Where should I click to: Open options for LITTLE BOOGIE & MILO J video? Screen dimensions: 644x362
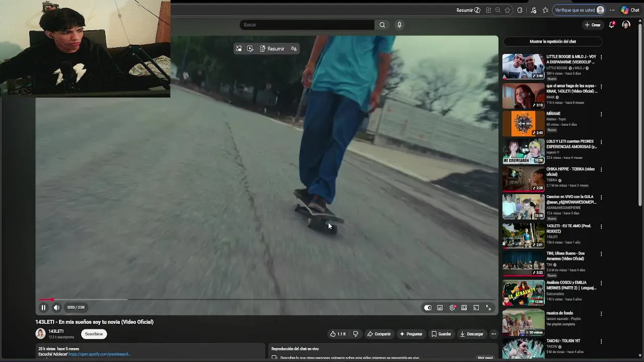601,57
